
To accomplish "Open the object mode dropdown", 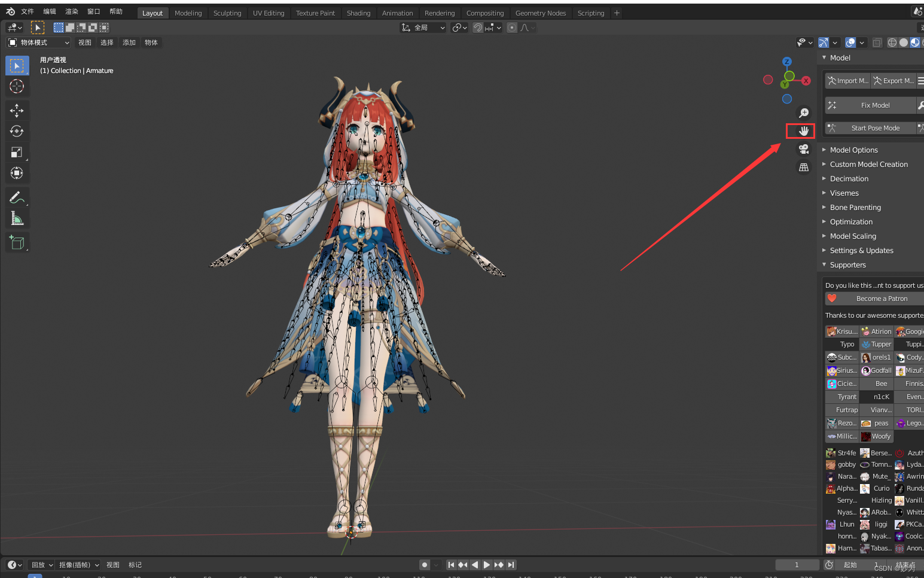I will click(x=39, y=42).
